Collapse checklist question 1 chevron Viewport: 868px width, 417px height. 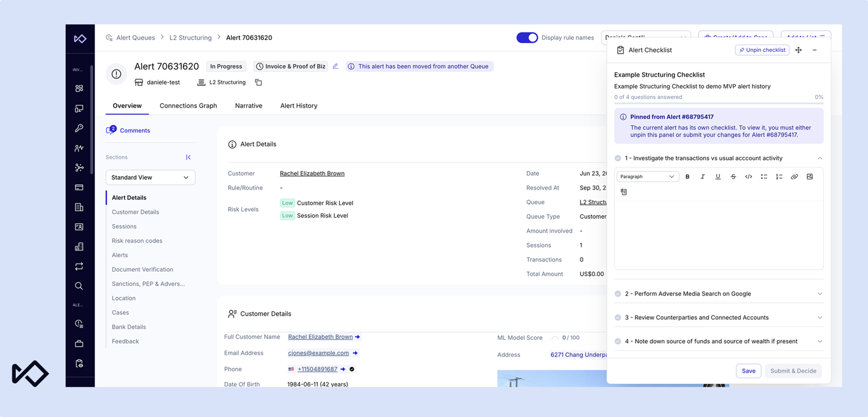point(820,158)
